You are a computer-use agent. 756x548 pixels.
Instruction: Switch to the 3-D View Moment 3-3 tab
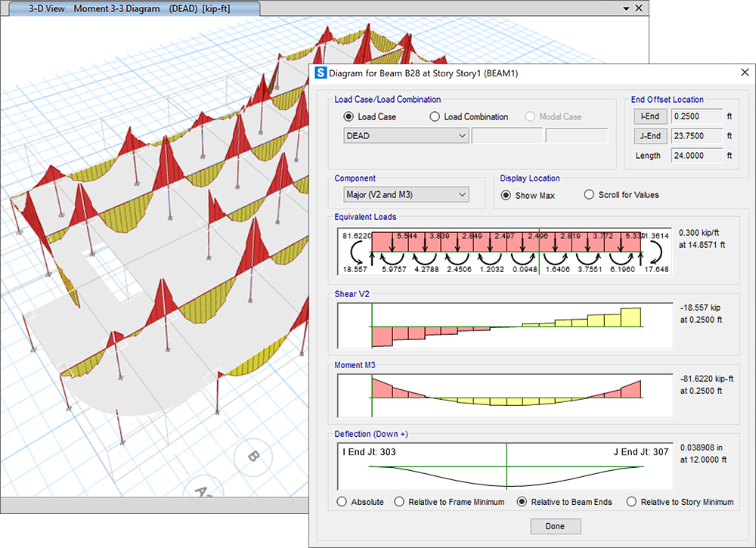(x=132, y=9)
